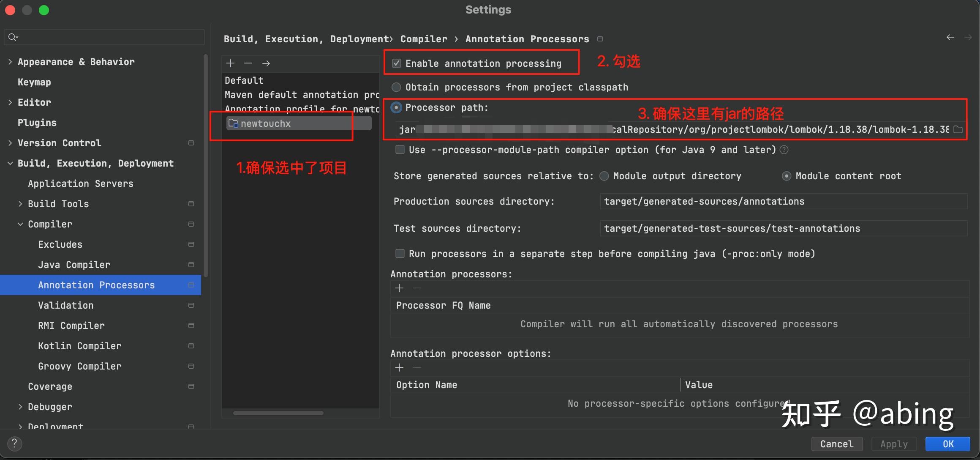The height and width of the screenshot is (460, 980).
Task: Check Use --processor-module-path compiler option
Action: 400,150
